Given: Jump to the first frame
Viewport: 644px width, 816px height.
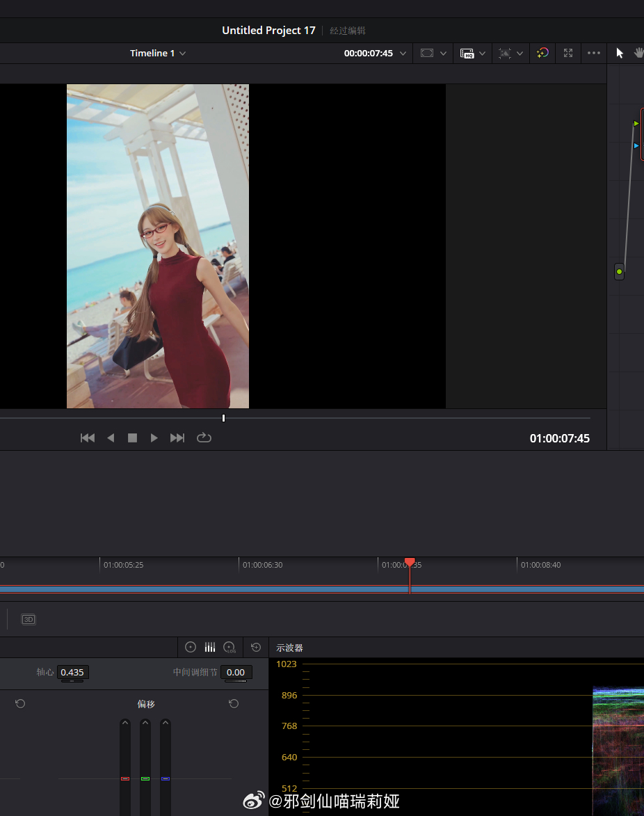Looking at the screenshot, I should coord(88,438).
